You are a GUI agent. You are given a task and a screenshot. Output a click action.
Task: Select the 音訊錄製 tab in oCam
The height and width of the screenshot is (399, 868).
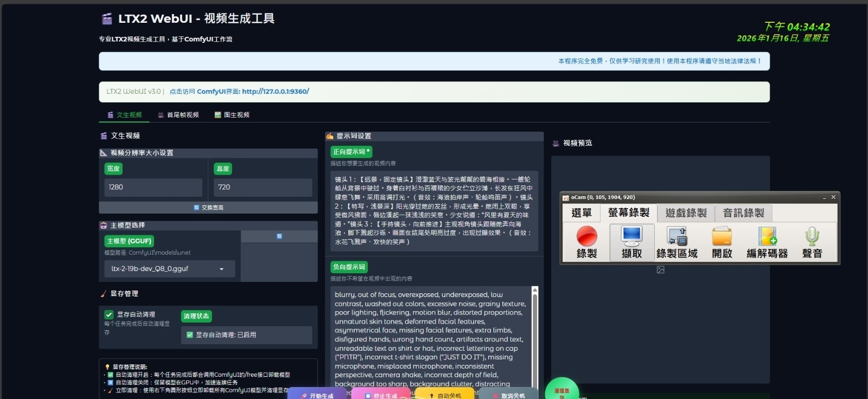click(x=744, y=213)
